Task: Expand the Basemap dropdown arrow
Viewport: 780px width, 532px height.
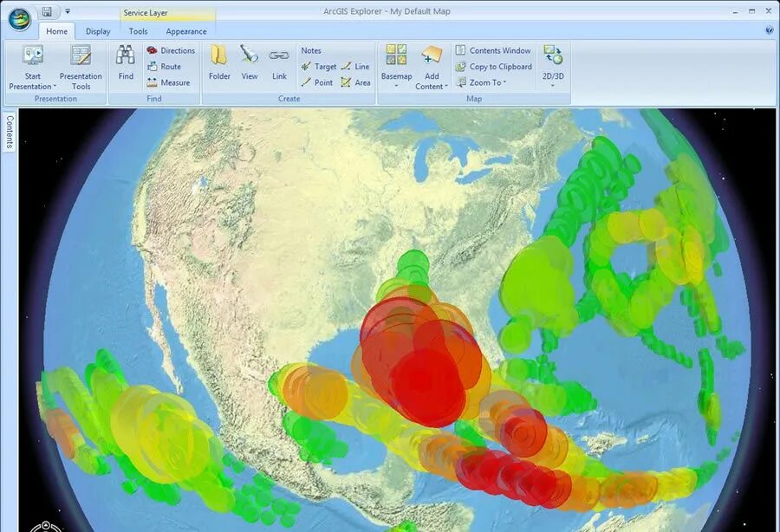Action: click(396, 87)
